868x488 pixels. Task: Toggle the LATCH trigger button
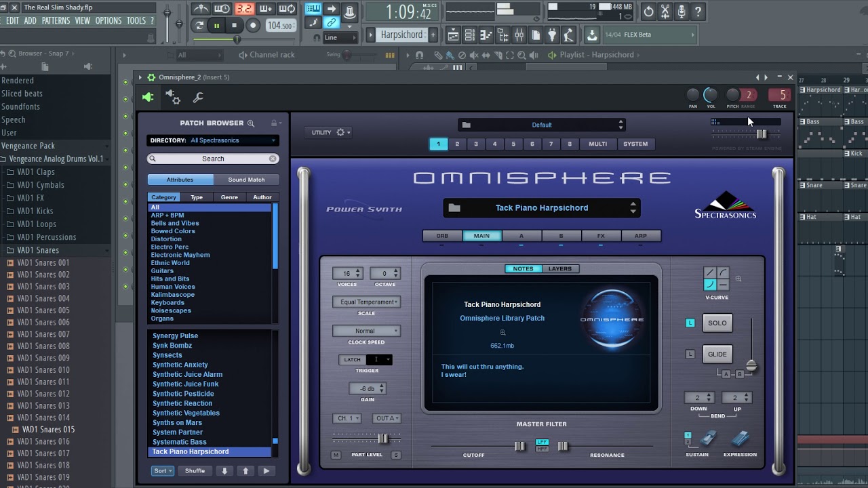353,360
